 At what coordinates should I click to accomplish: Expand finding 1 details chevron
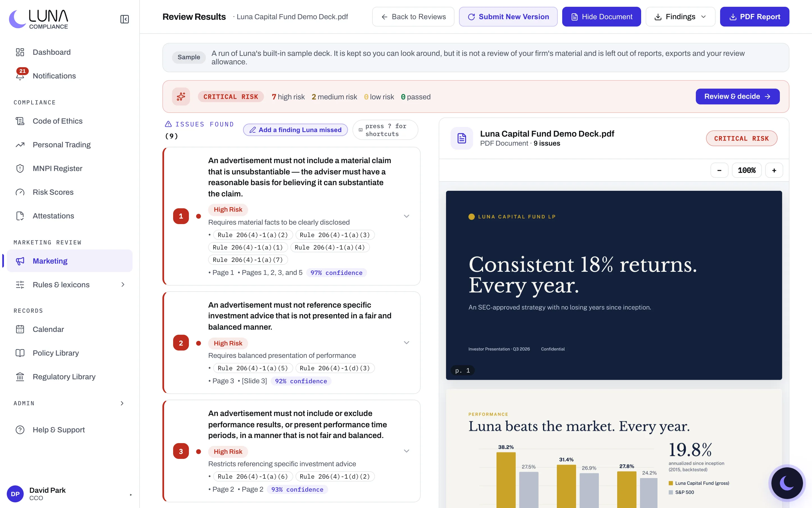pos(406,216)
